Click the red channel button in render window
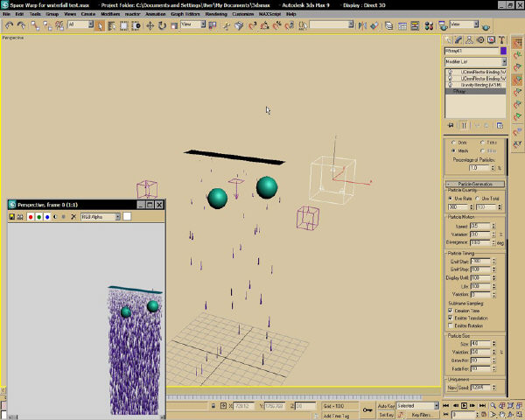This screenshot has width=525, height=420. (x=31, y=217)
